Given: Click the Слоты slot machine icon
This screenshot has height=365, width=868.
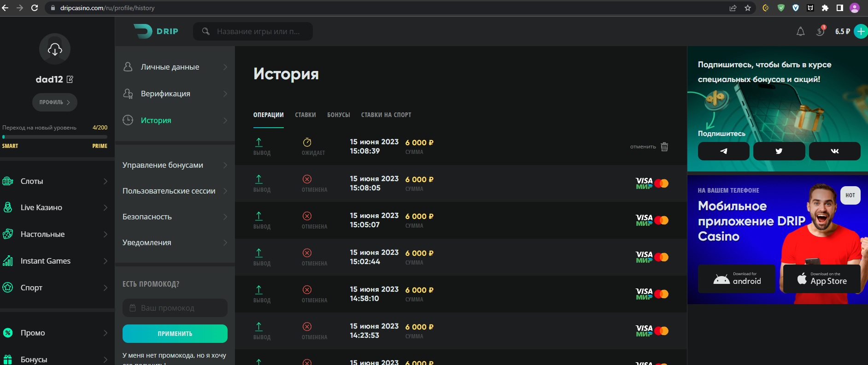Looking at the screenshot, I should (x=8, y=181).
